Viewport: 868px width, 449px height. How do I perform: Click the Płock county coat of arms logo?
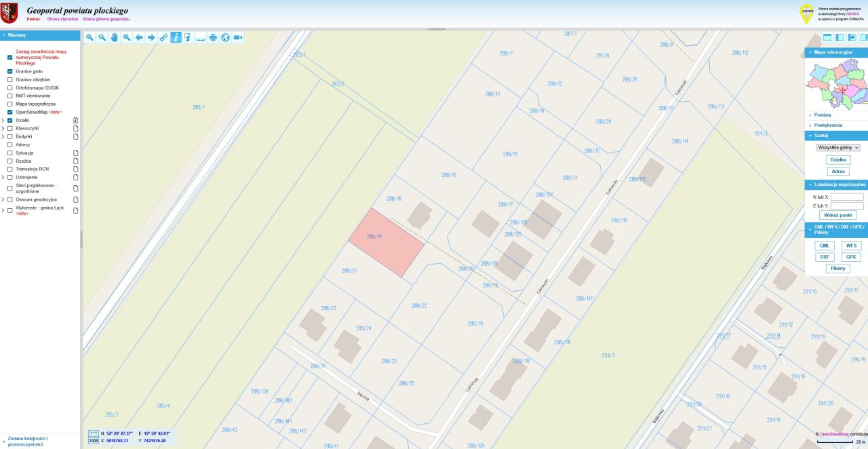click(9, 12)
